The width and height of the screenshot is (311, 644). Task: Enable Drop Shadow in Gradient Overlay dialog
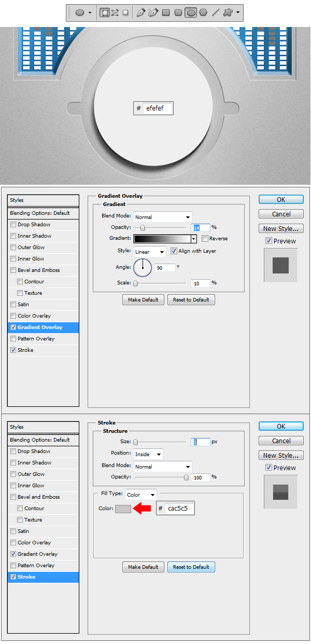coord(13,225)
